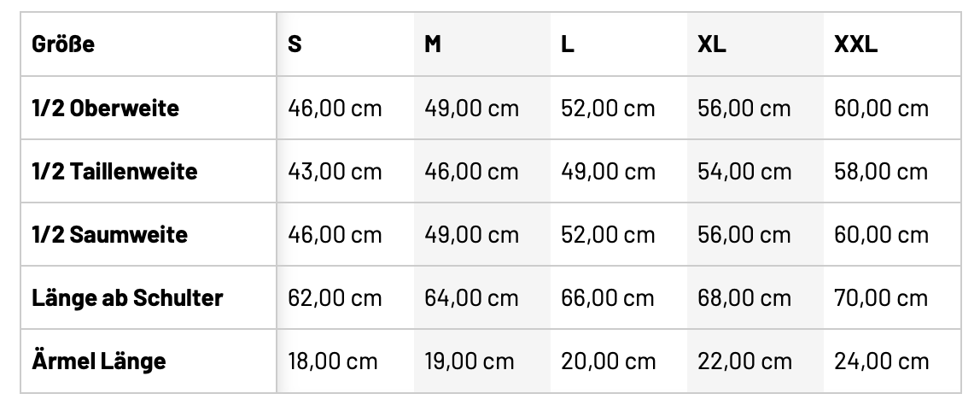Screen dimensions: 980x417
Task: Select the M size column header
Action: pos(433,44)
